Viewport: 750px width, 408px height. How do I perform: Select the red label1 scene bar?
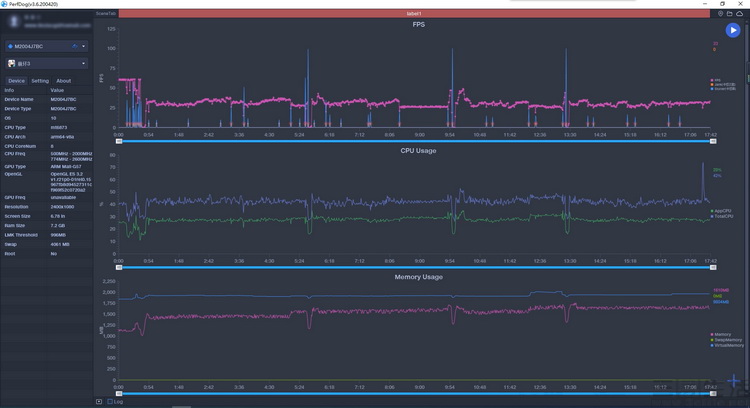[x=414, y=14]
